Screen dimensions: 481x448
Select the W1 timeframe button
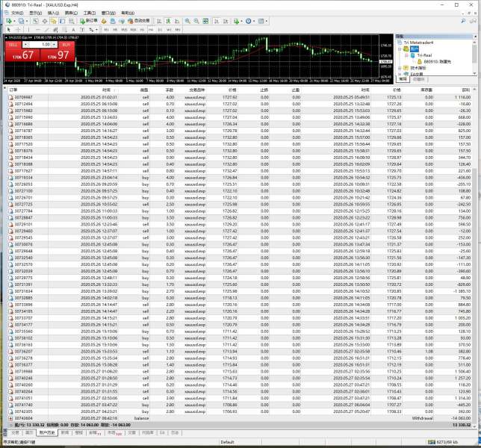tap(169, 30)
